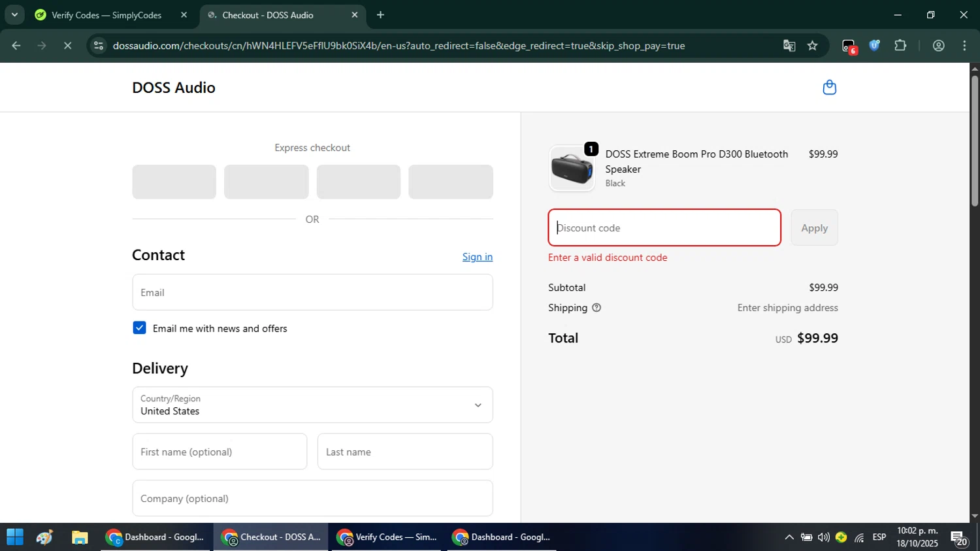980x551 pixels.
Task: Click the DOSS speaker product thumbnail
Action: (x=572, y=169)
